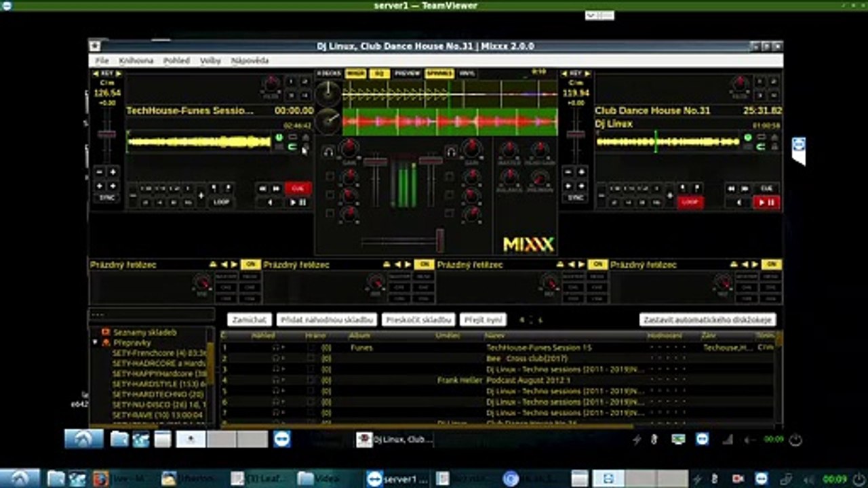Image resolution: width=868 pixels, height=488 pixels.
Task: Click the reverse button on left deck
Action: (x=270, y=202)
